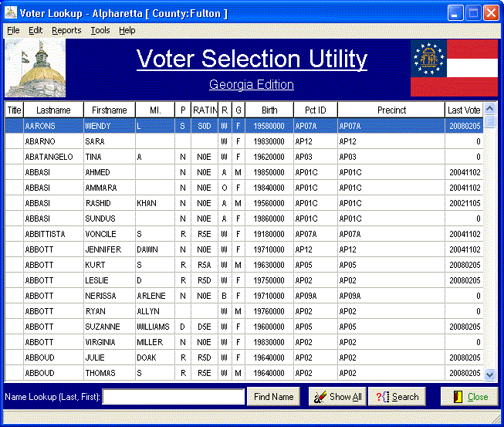Close the window with red X
The width and height of the screenshot is (504, 427).
click(491, 13)
